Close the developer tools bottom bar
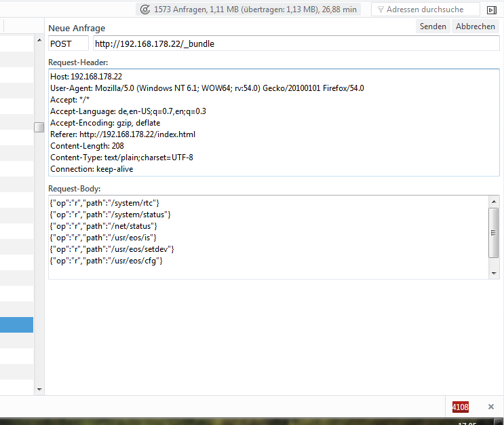The width and height of the screenshot is (504, 425). pyautogui.click(x=491, y=407)
